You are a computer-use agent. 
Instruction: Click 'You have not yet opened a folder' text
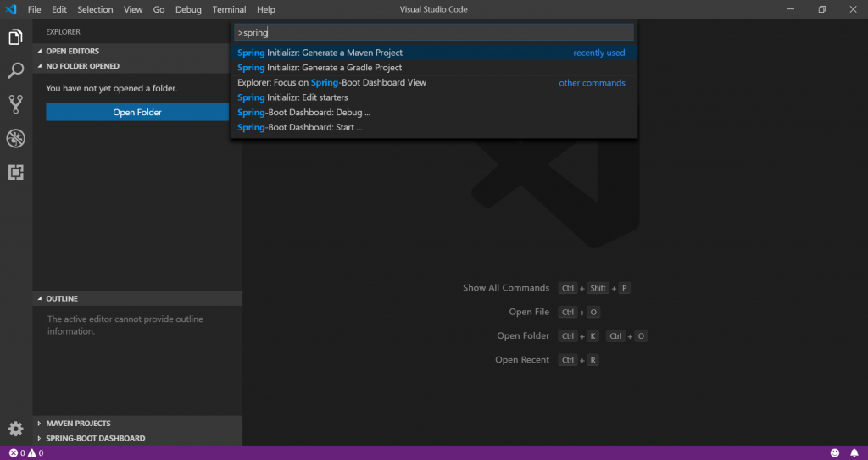112,89
